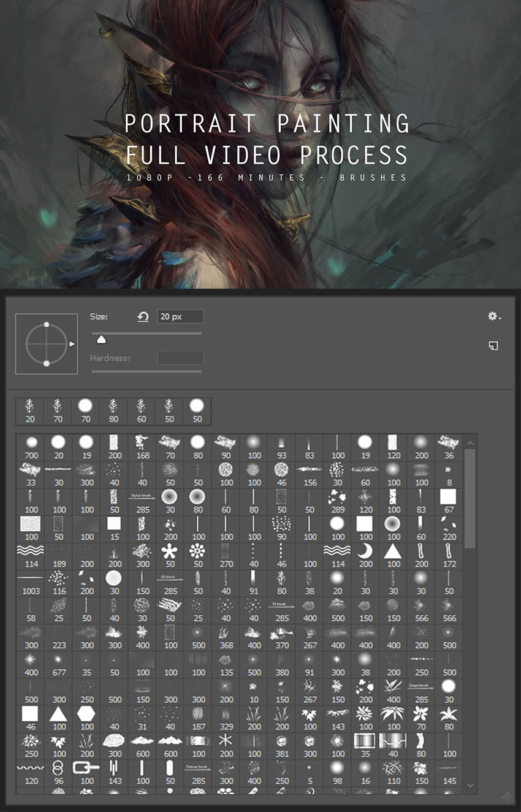Select the Oil brush preset labeled 285
521x812 pixels.
[170, 583]
